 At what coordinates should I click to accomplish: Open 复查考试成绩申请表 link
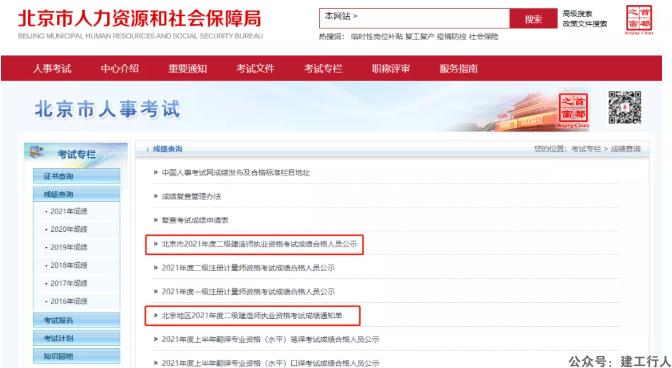pos(195,220)
